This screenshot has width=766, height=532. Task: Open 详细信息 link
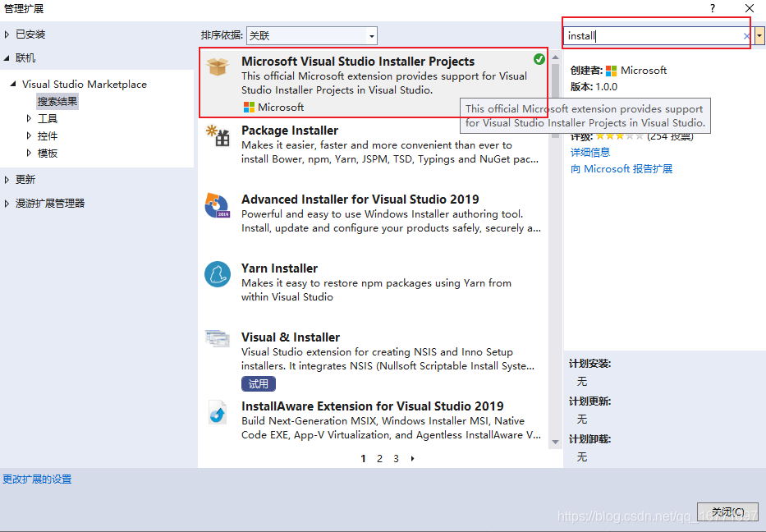tap(590, 153)
